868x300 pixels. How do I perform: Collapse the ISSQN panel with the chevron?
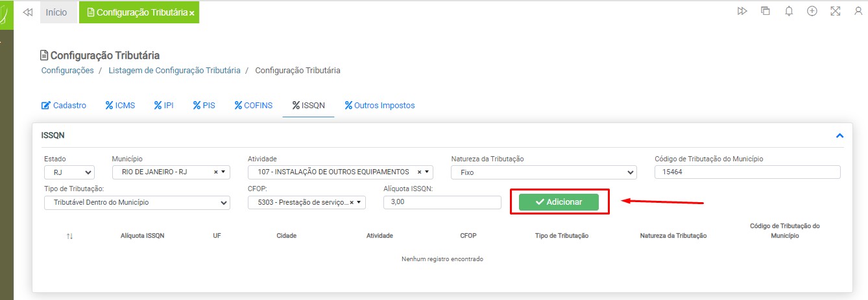(x=839, y=136)
